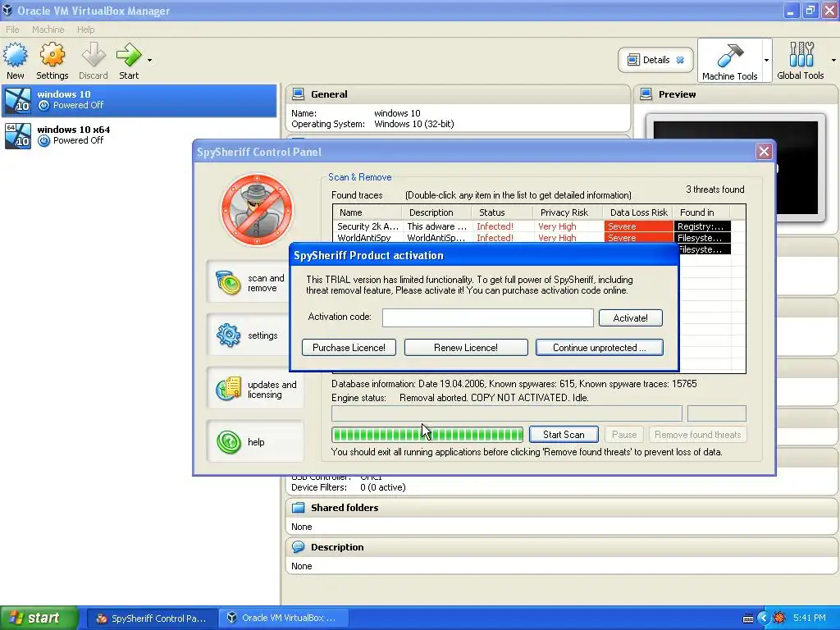840x630 pixels.
Task: Expand the Machine Tools dropdown arrow
Action: pos(767,60)
